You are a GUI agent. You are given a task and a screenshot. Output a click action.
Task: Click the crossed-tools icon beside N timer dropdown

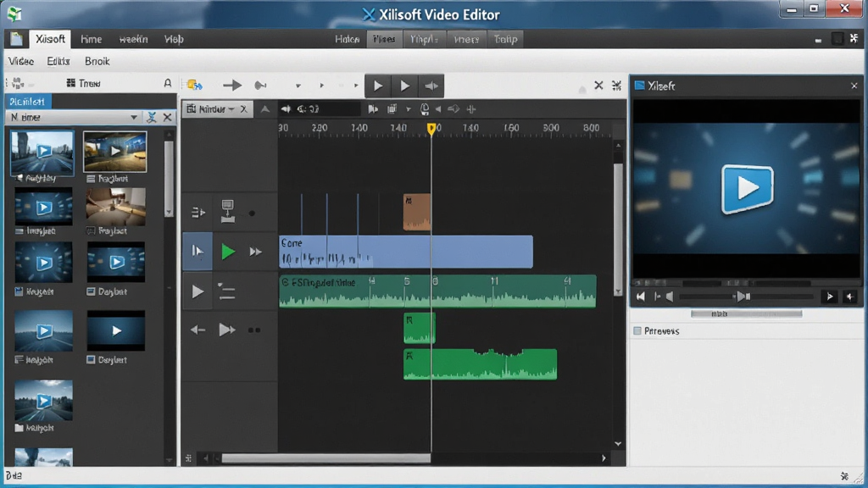(x=151, y=117)
